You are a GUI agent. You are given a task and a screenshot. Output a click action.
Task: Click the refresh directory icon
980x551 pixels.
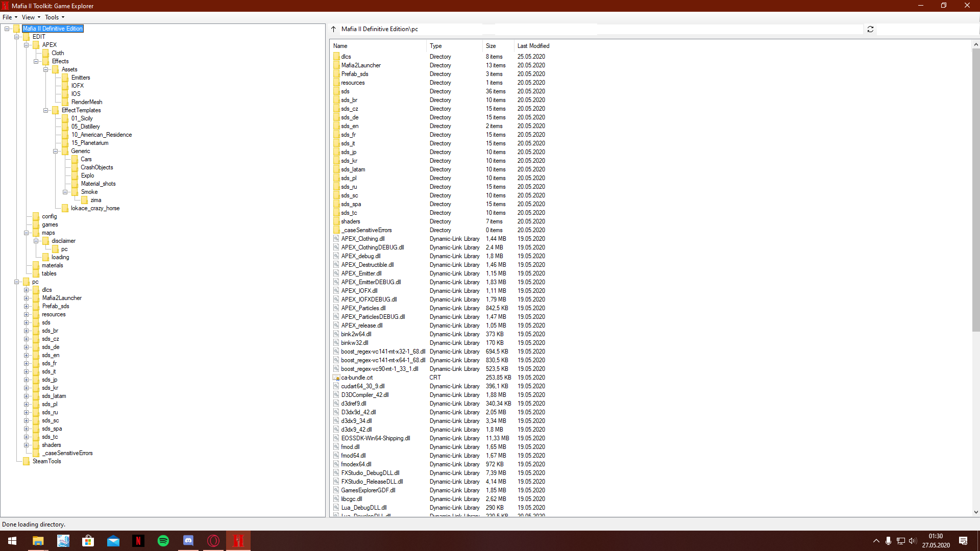pyautogui.click(x=870, y=29)
